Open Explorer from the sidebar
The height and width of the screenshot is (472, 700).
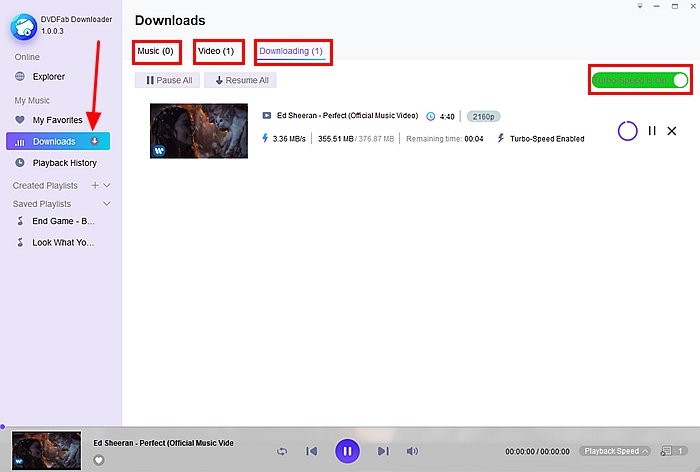click(48, 77)
